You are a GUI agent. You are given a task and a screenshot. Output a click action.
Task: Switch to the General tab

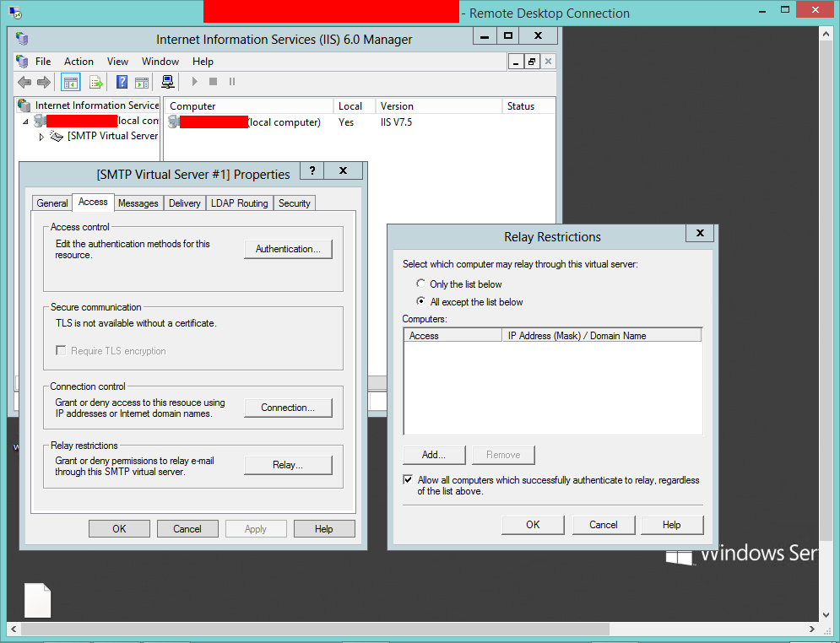[x=52, y=203]
